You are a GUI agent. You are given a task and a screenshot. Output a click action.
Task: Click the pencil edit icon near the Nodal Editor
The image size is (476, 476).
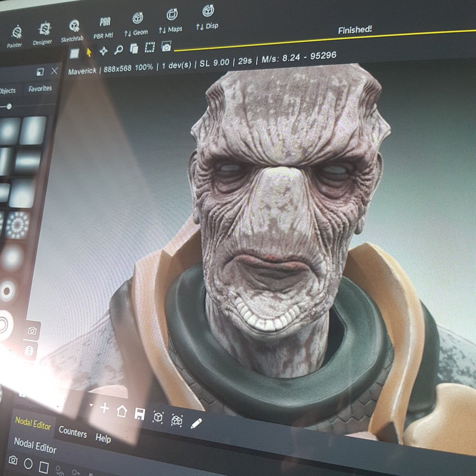pyautogui.click(x=195, y=423)
